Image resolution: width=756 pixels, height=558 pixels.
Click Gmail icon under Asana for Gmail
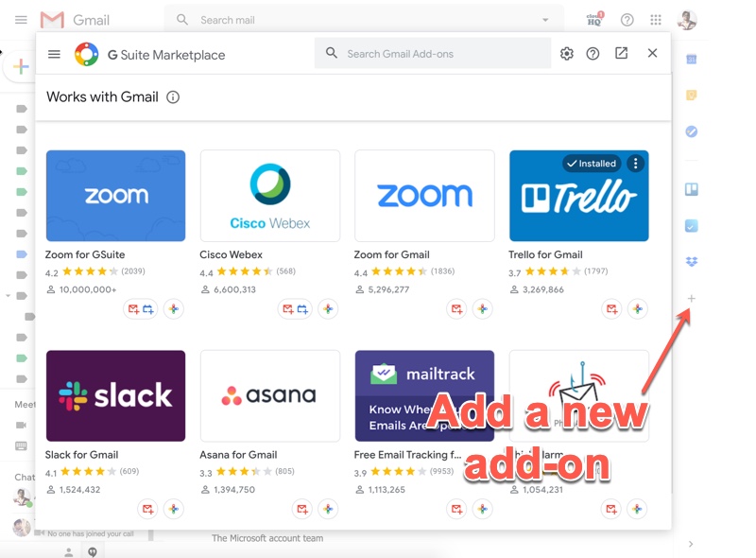301,509
